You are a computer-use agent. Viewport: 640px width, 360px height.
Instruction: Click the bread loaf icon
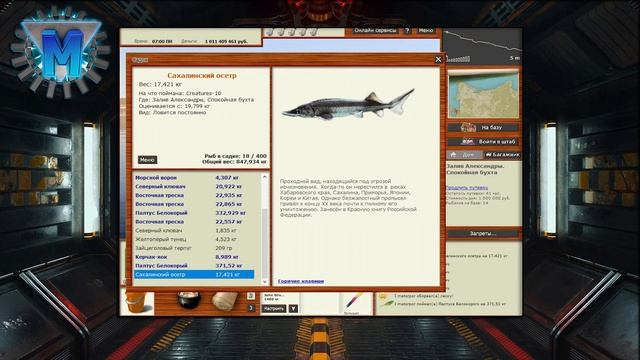(224, 302)
